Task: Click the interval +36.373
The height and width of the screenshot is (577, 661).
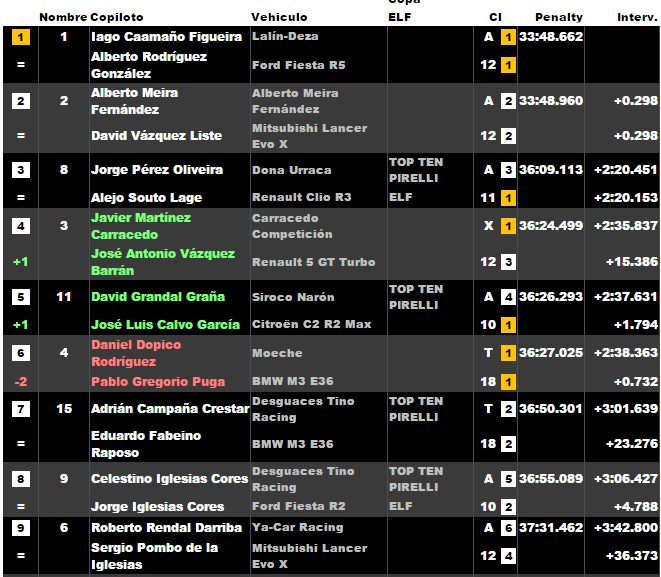Action: [x=632, y=556]
